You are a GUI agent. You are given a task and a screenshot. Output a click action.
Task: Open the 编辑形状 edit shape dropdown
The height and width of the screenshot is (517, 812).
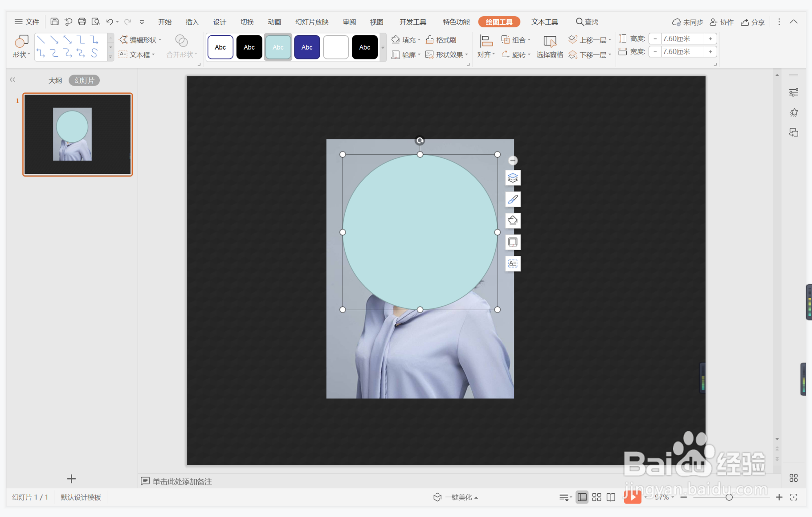pos(140,40)
